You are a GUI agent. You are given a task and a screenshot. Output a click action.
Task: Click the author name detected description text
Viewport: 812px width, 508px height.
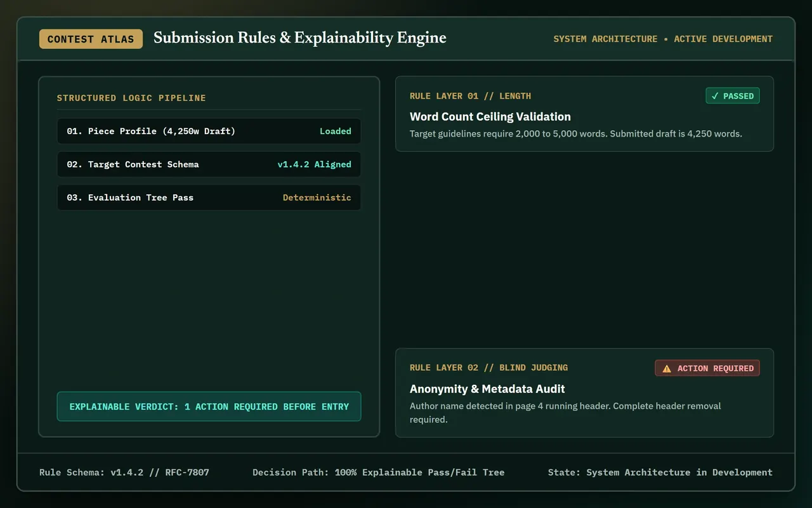[565, 413]
